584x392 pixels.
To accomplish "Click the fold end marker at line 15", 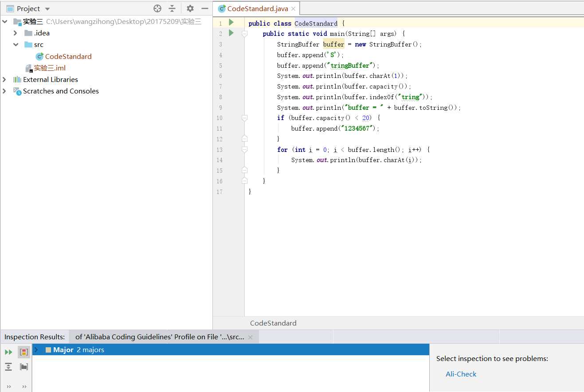I will coord(244,170).
